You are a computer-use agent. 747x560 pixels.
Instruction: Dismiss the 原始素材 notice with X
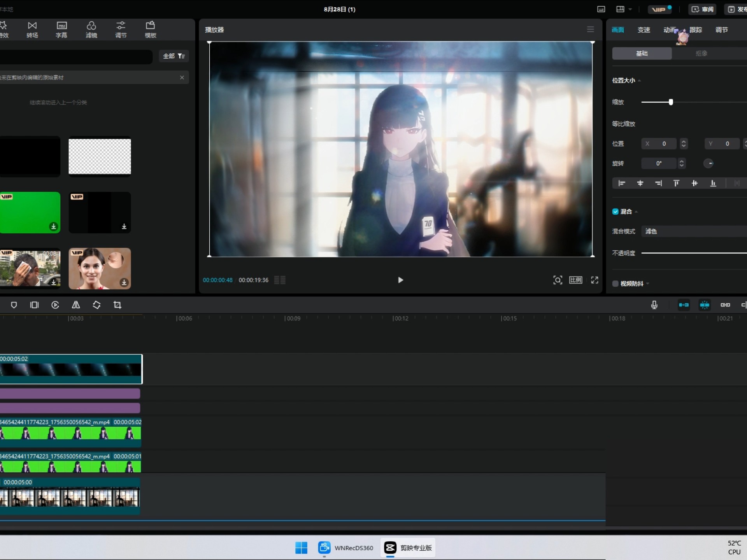point(182,77)
